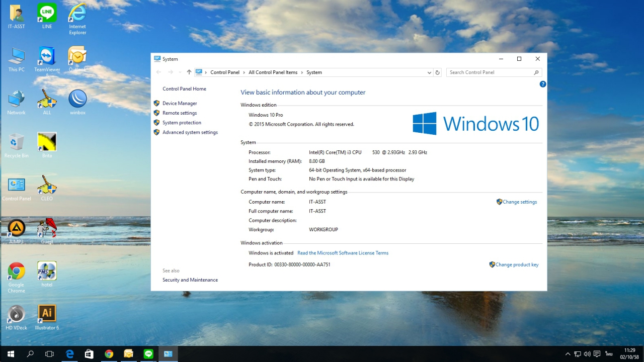
Task: Open help with the blue question mark
Action: click(543, 84)
